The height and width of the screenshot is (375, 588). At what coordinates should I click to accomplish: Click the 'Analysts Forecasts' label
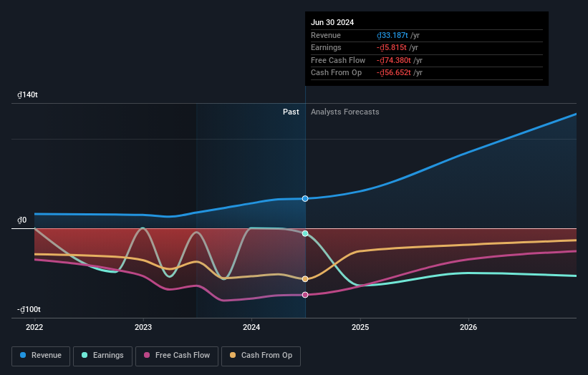[345, 112]
